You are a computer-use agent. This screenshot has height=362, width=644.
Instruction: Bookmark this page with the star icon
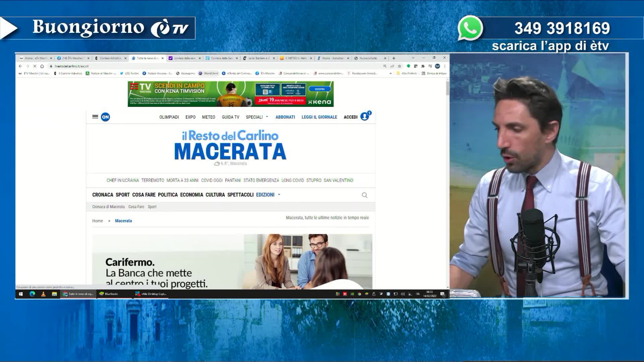399,66
